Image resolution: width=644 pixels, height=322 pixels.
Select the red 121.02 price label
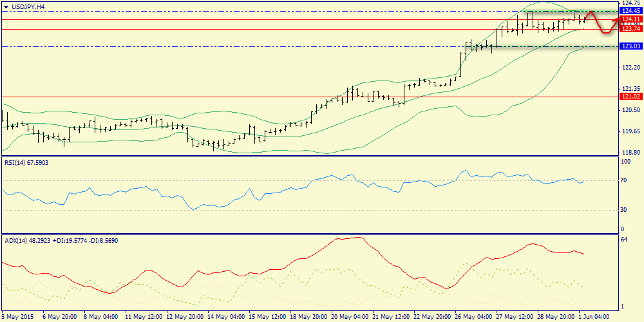click(632, 97)
